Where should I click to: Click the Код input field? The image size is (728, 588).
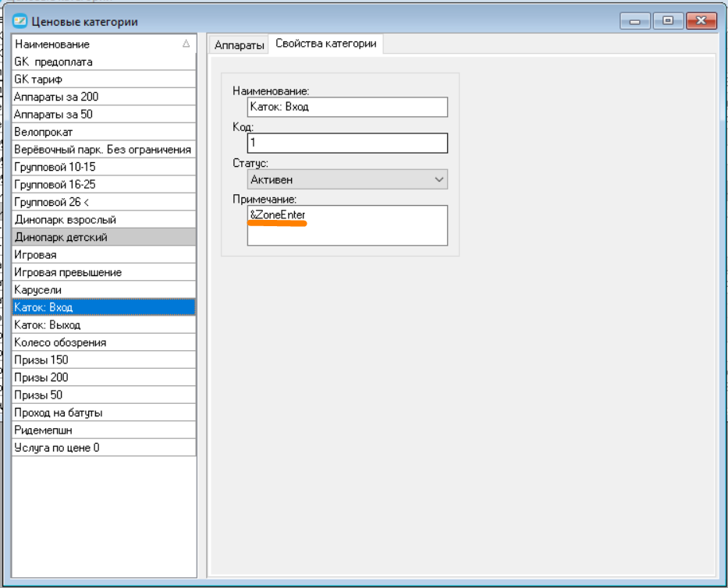point(347,143)
